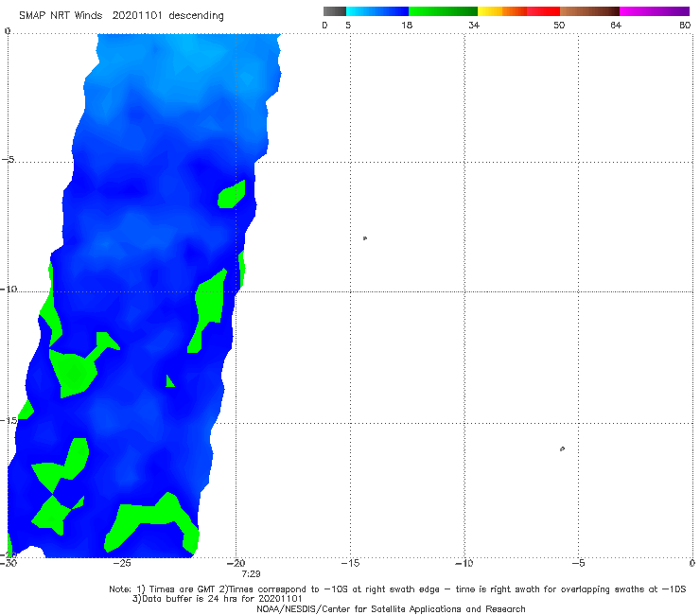Click the swath time label "7:29"
700x615 pixels.
click(x=251, y=574)
